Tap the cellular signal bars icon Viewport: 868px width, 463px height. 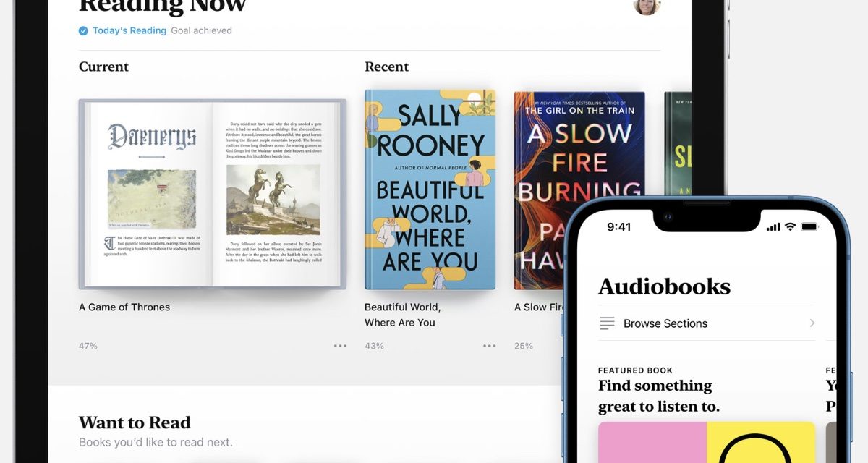tap(773, 227)
